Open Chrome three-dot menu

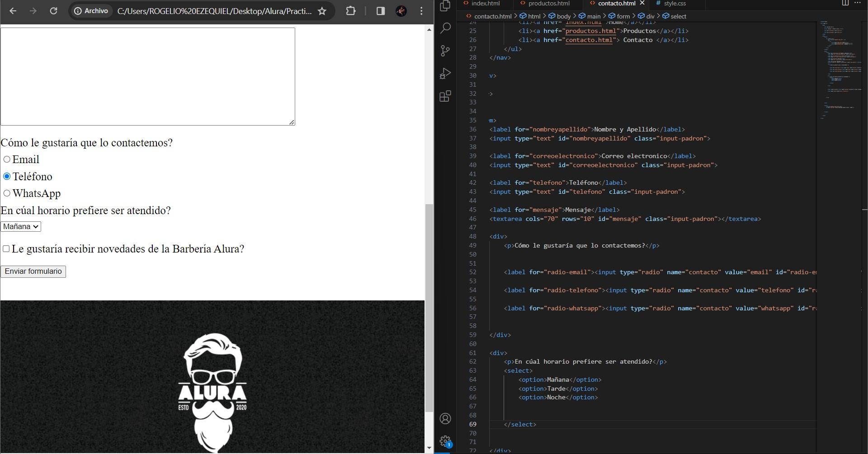[421, 11]
